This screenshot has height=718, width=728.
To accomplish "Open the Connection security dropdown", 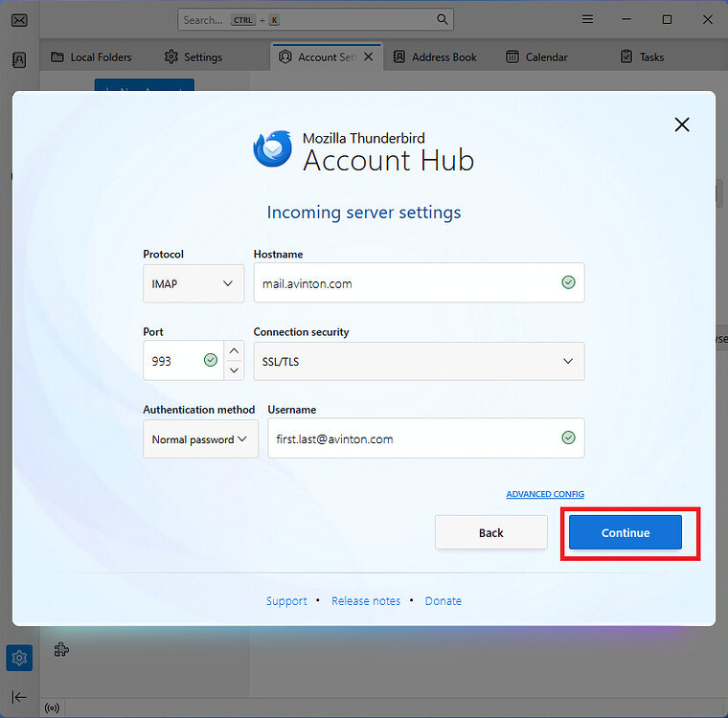I will tap(419, 361).
